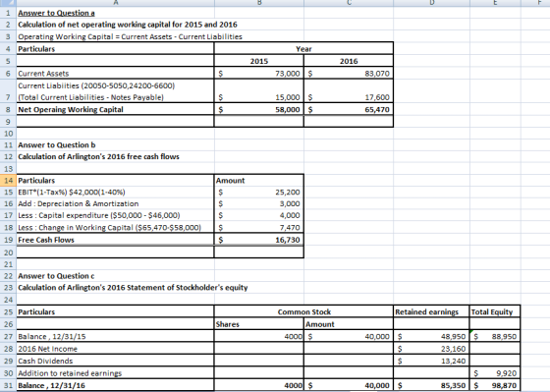Select the Operating Working Capital formula cell

(x=115, y=36)
